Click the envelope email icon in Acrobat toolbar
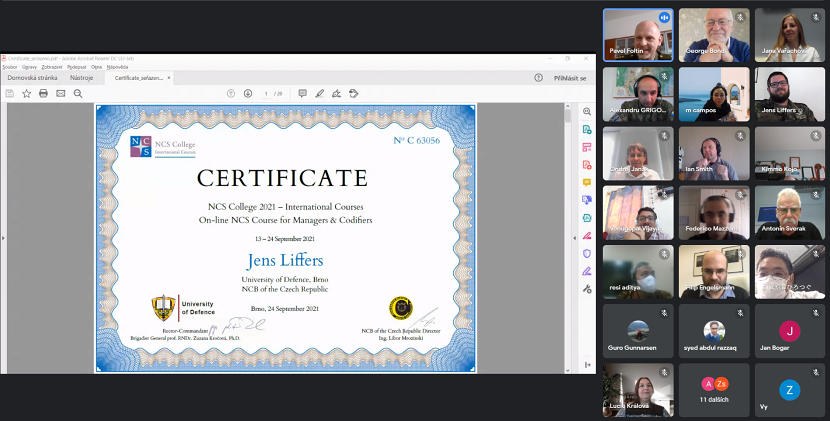830x421 pixels. coord(61,94)
